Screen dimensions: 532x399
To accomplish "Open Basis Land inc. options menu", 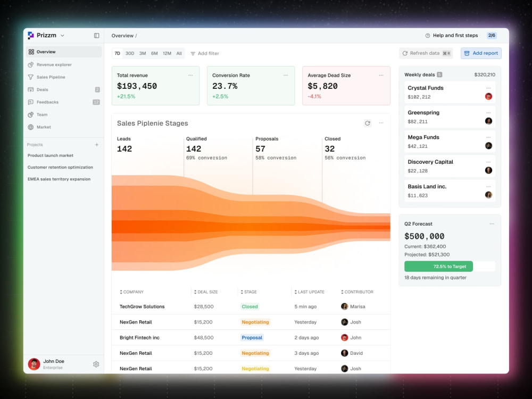I will click(x=488, y=187).
